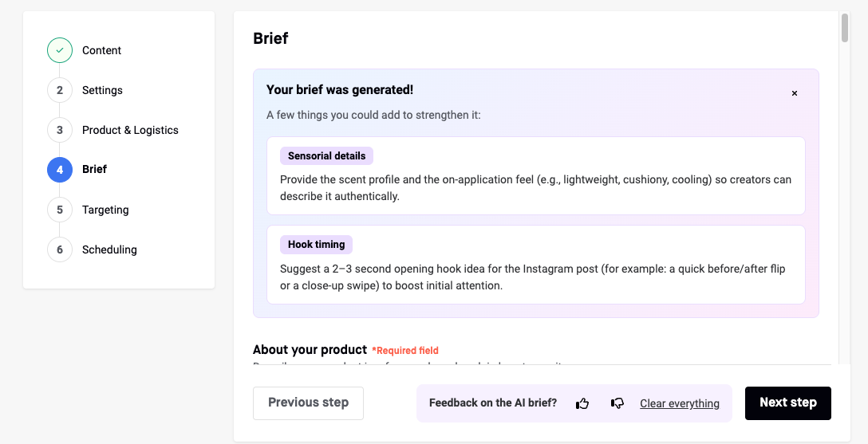Give thumbs up feedback on AI brief

pyautogui.click(x=582, y=403)
